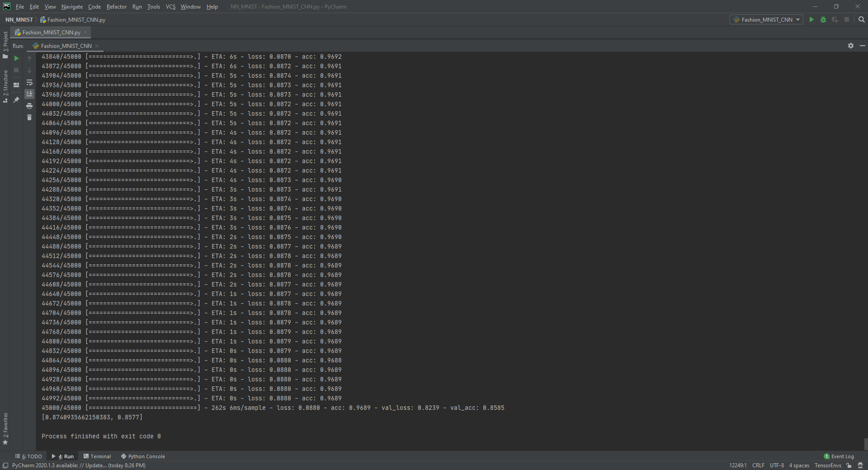Open the Refactor menu
This screenshot has height=470, width=868.
coord(117,7)
